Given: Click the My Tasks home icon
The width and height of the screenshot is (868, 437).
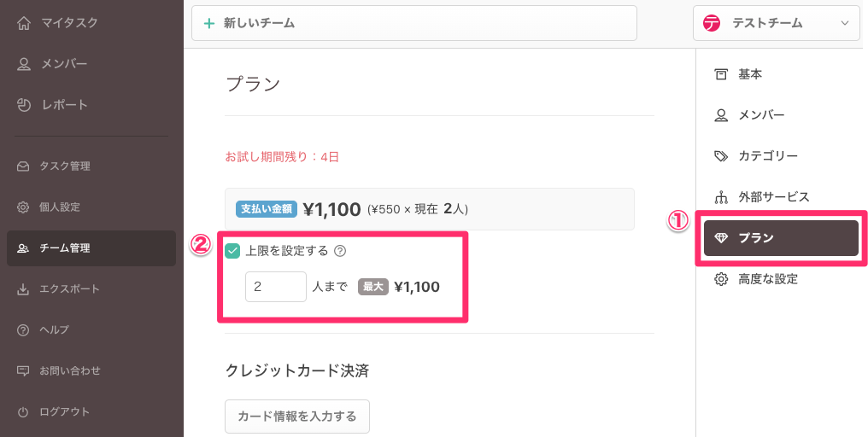Looking at the screenshot, I should point(24,23).
